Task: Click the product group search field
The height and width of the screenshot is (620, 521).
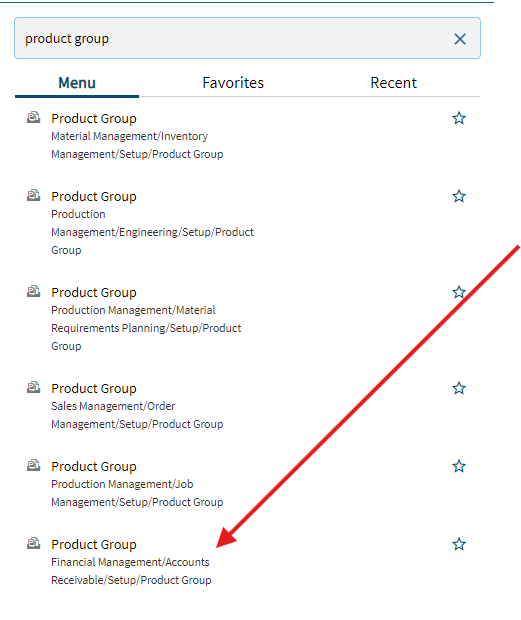Action: [x=247, y=38]
